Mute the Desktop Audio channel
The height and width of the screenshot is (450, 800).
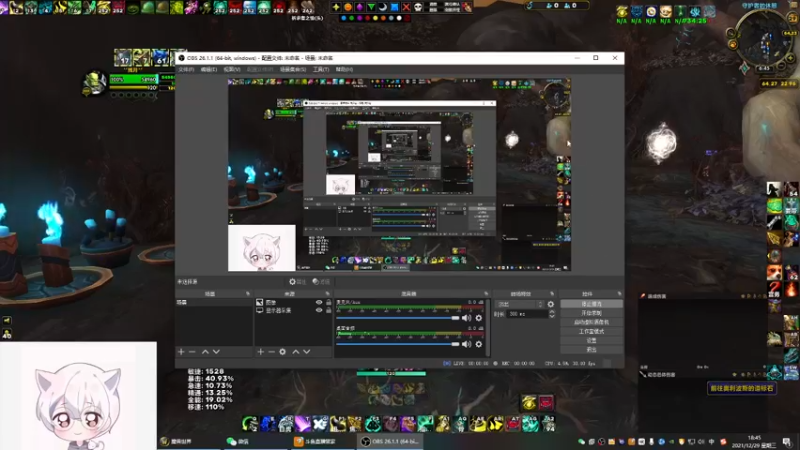coord(466,344)
